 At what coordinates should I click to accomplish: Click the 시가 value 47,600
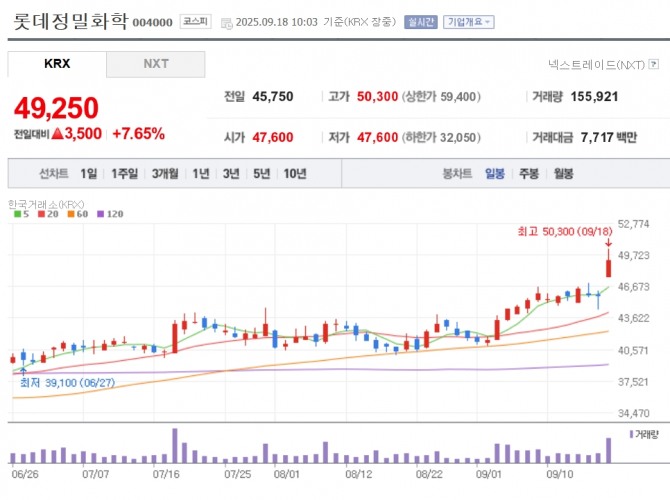click(273, 138)
